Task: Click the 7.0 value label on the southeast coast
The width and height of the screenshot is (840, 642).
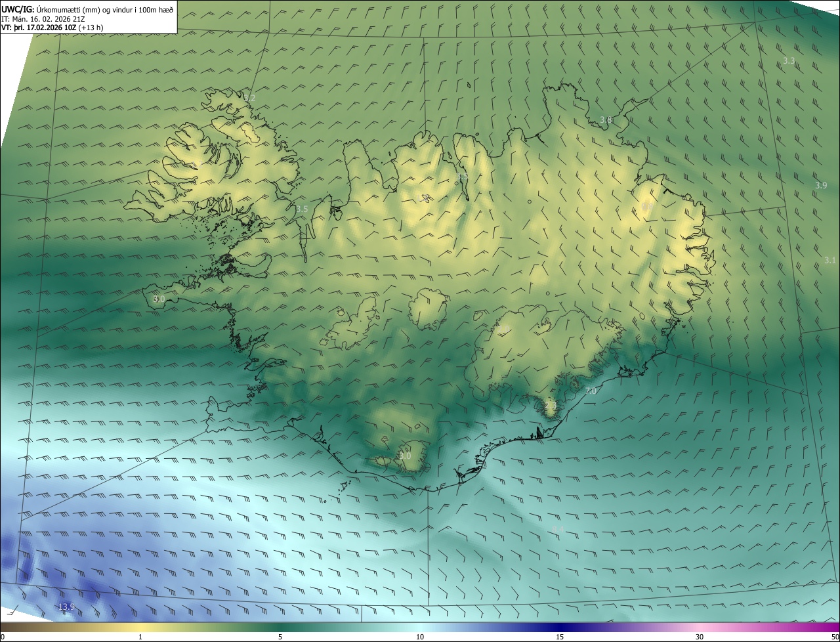Action: pos(591,391)
